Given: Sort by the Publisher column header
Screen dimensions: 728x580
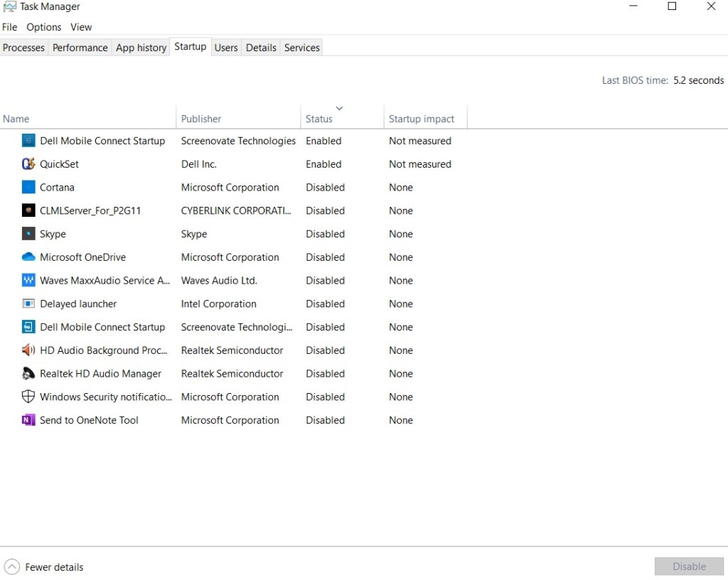Looking at the screenshot, I should coord(201,119).
